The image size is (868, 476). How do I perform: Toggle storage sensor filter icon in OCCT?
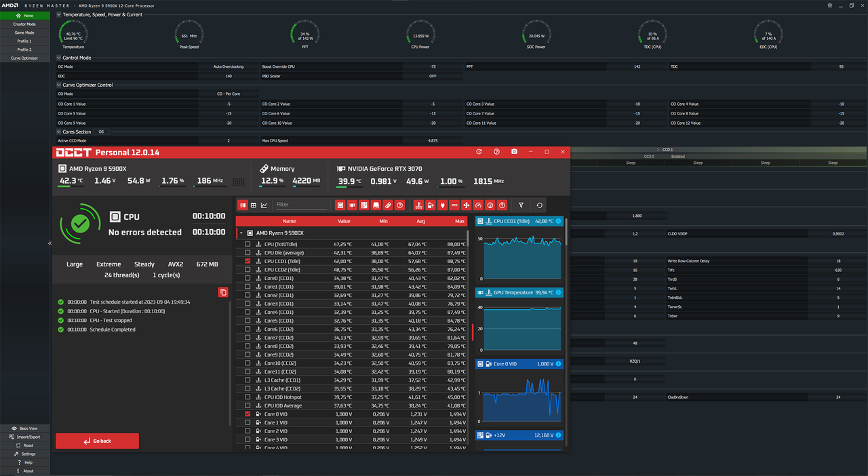[x=376, y=205]
